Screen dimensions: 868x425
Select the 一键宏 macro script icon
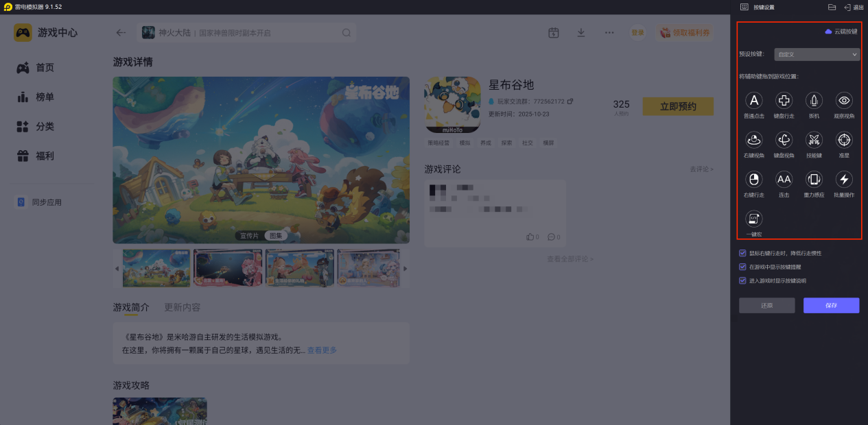click(754, 219)
